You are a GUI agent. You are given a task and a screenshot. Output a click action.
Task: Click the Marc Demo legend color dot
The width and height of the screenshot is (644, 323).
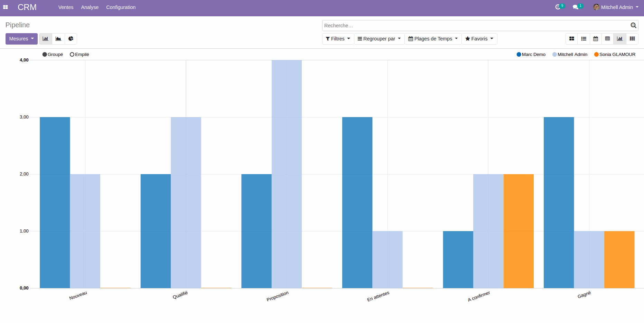pyautogui.click(x=519, y=55)
